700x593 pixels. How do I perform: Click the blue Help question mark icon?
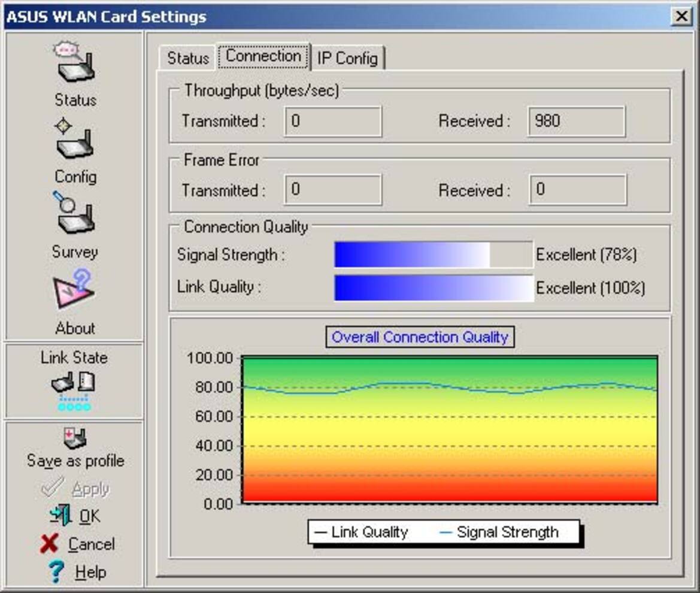(x=56, y=572)
